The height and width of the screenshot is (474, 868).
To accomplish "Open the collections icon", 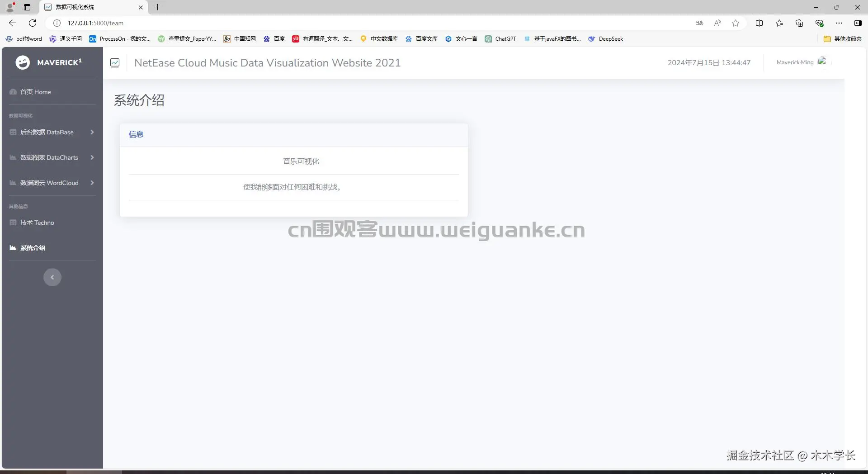I will pyautogui.click(x=799, y=23).
